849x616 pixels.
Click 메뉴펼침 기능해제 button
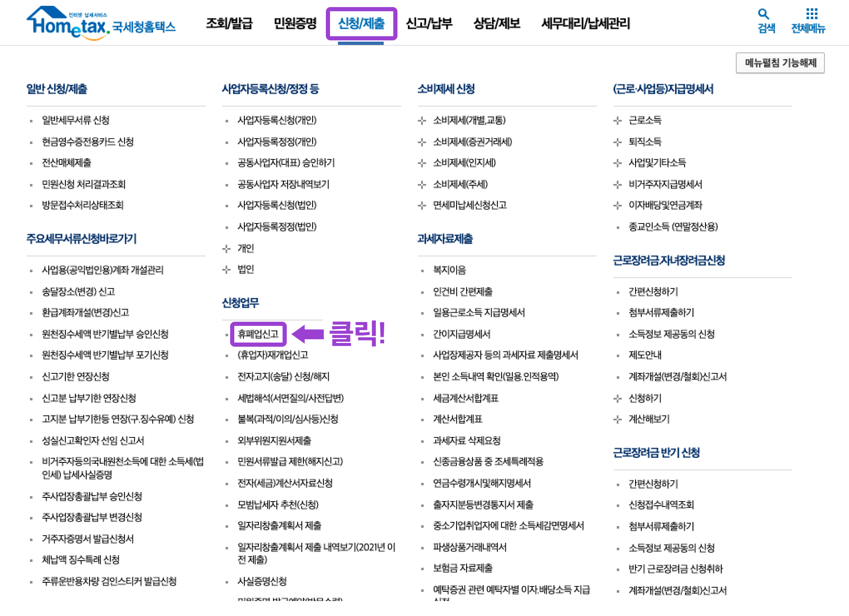click(780, 63)
